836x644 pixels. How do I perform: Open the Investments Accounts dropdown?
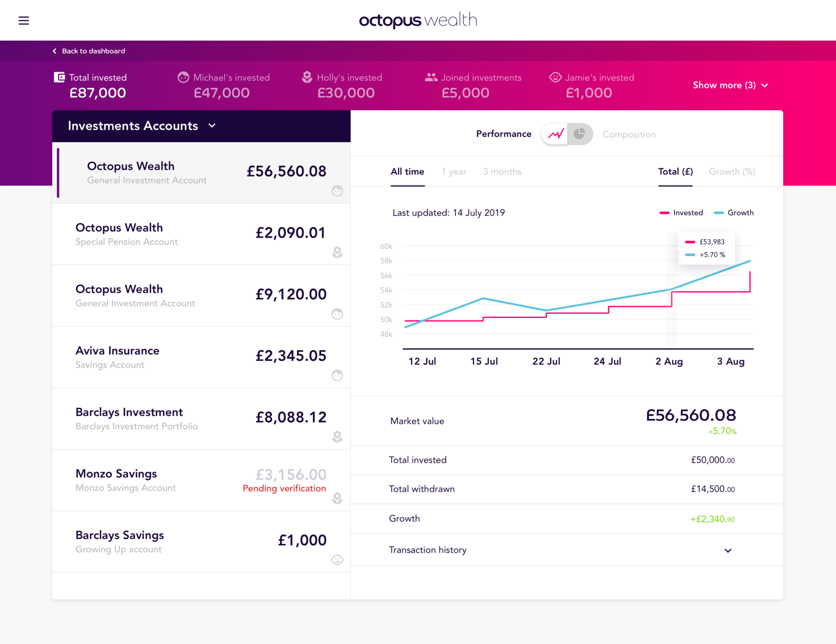tap(142, 126)
